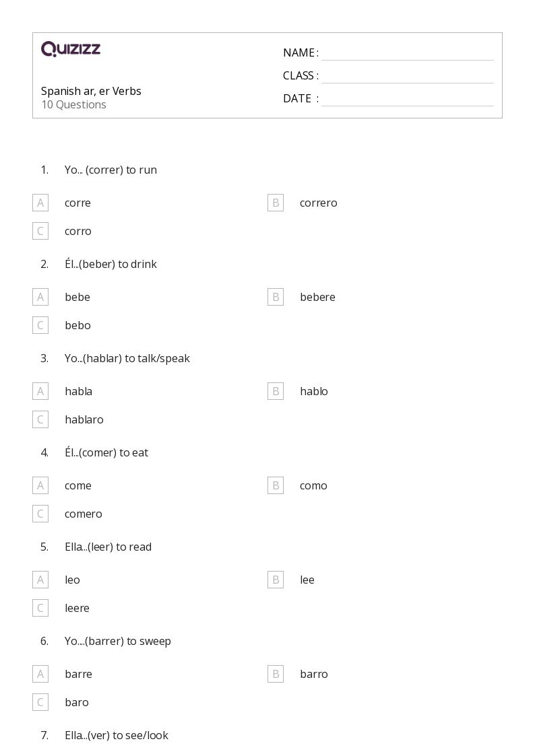Choose box B beside como
Image resolution: width=535 pixels, height=756 pixels.
point(276,485)
